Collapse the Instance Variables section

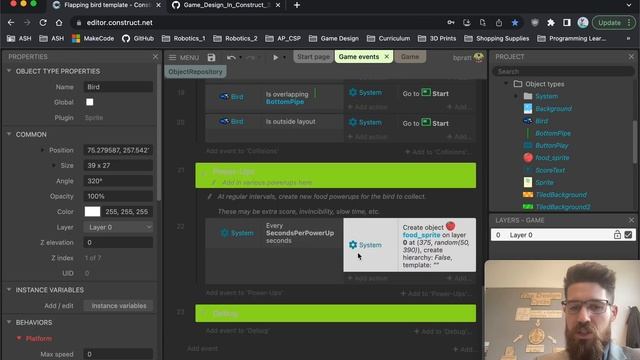(9, 290)
